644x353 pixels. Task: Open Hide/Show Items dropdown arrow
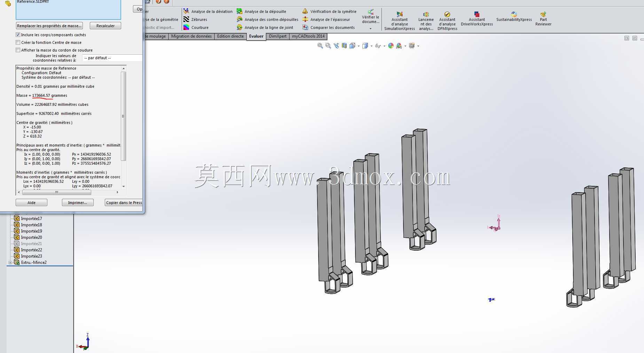384,46
